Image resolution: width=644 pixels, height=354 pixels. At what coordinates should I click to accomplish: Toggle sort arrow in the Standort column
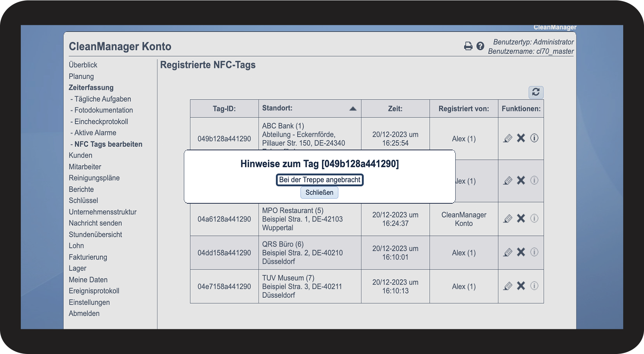click(353, 109)
